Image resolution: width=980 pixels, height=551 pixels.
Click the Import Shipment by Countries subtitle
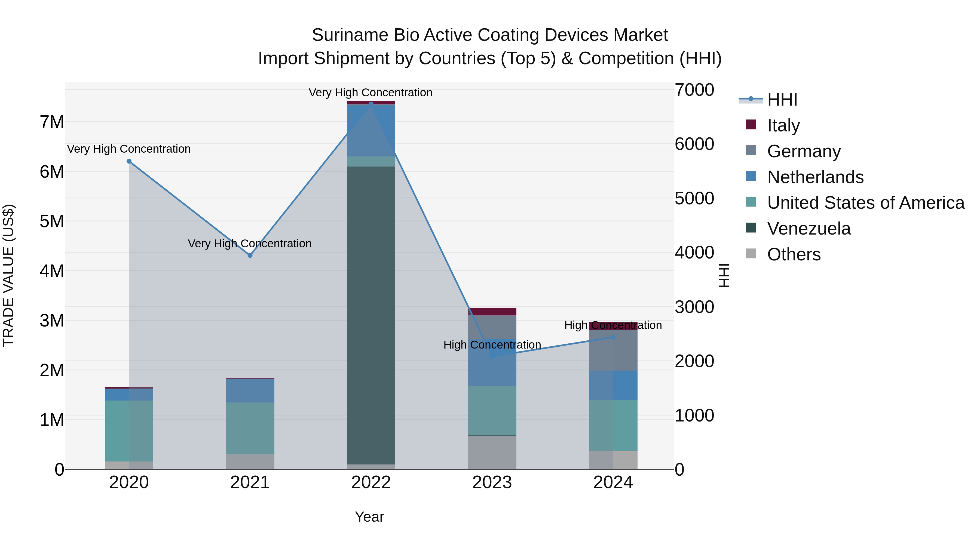click(490, 59)
